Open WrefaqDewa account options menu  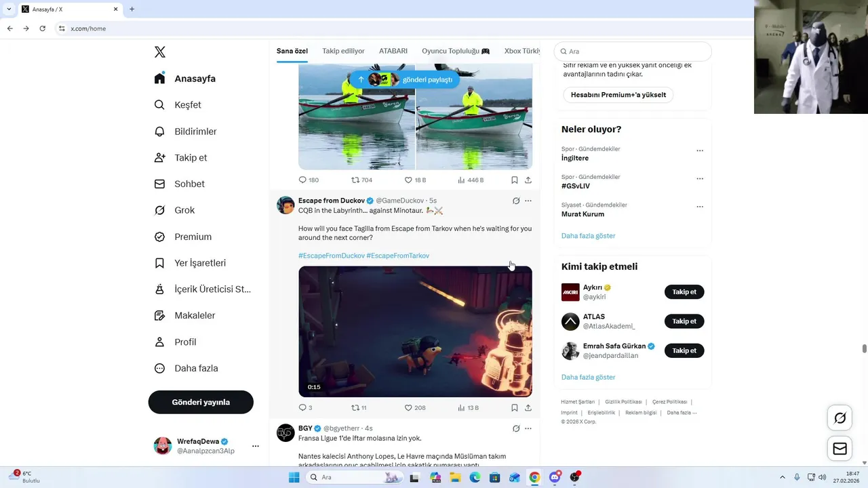[x=256, y=446]
